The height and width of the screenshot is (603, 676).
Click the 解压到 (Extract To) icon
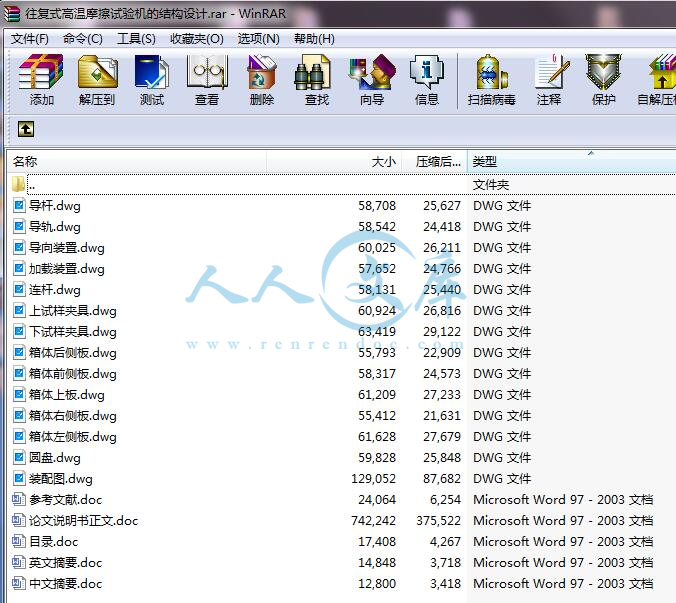pyautogui.click(x=97, y=80)
